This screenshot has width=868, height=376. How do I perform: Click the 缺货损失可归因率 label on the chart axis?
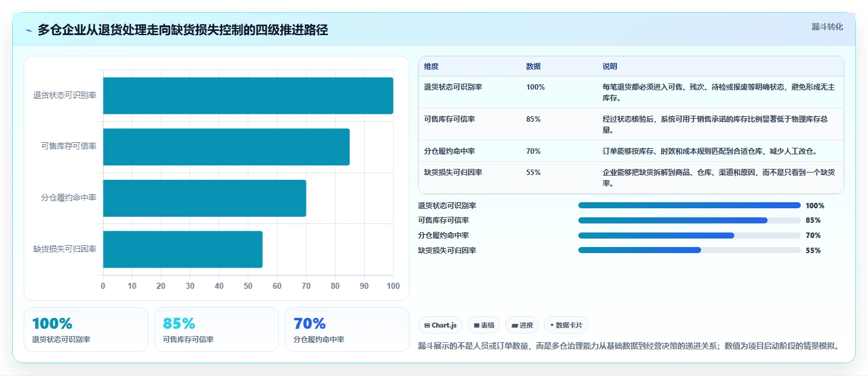(x=65, y=249)
